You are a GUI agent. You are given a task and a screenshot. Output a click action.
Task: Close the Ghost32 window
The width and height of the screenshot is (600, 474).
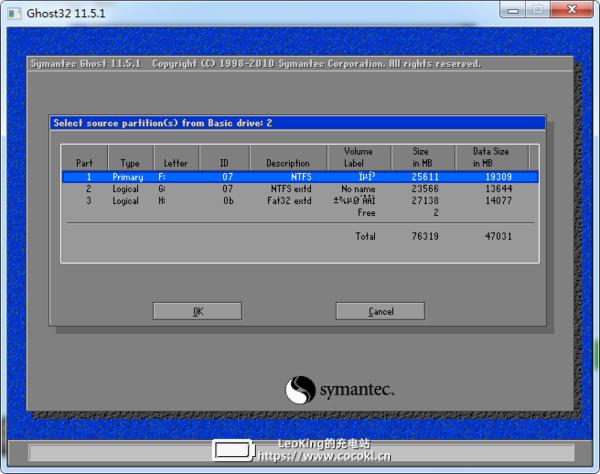[x=572, y=10]
